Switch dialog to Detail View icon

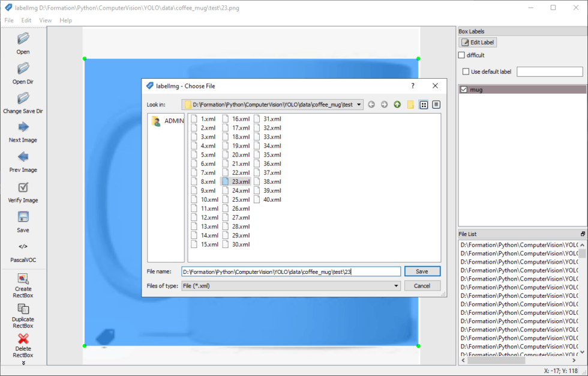(x=436, y=105)
